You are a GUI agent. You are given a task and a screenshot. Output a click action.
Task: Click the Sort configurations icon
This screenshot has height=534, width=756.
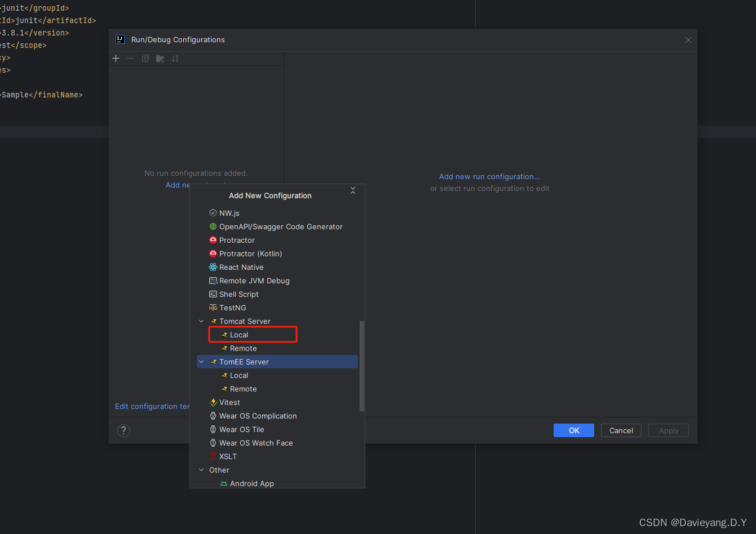(x=175, y=59)
